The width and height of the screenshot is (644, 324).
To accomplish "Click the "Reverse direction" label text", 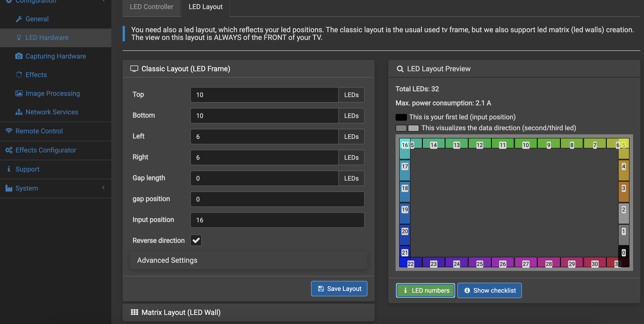I will [x=158, y=240].
